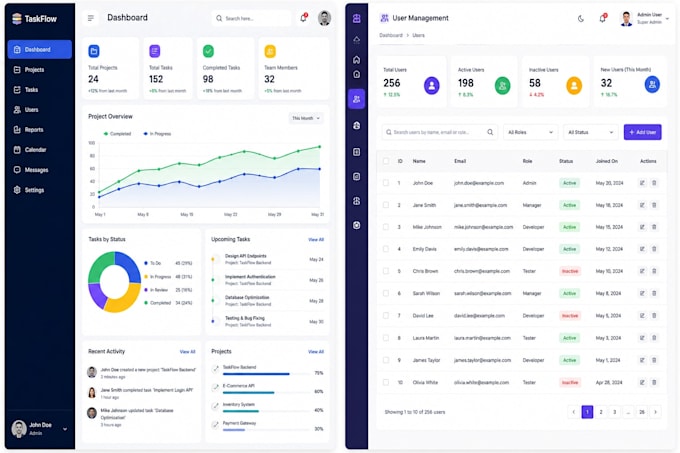This screenshot has height=453, width=680.
Task: Edit the Olivia White user row
Action: pos(642,382)
